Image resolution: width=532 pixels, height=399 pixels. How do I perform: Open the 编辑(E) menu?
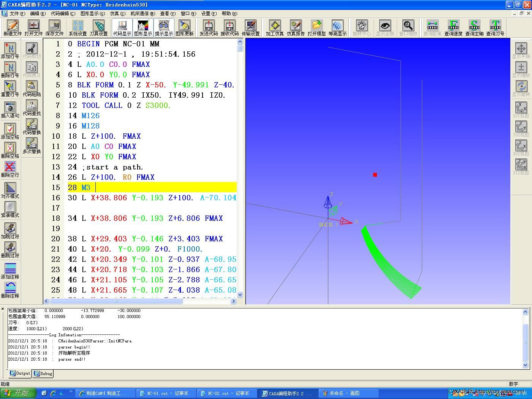pyautogui.click(x=38, y=13)
